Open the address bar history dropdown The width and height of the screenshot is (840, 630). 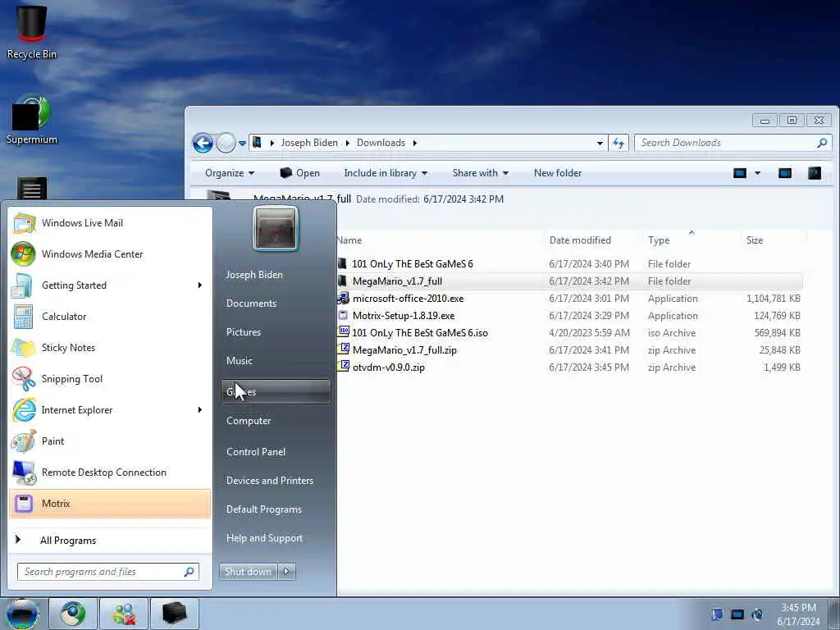[600, 143]
